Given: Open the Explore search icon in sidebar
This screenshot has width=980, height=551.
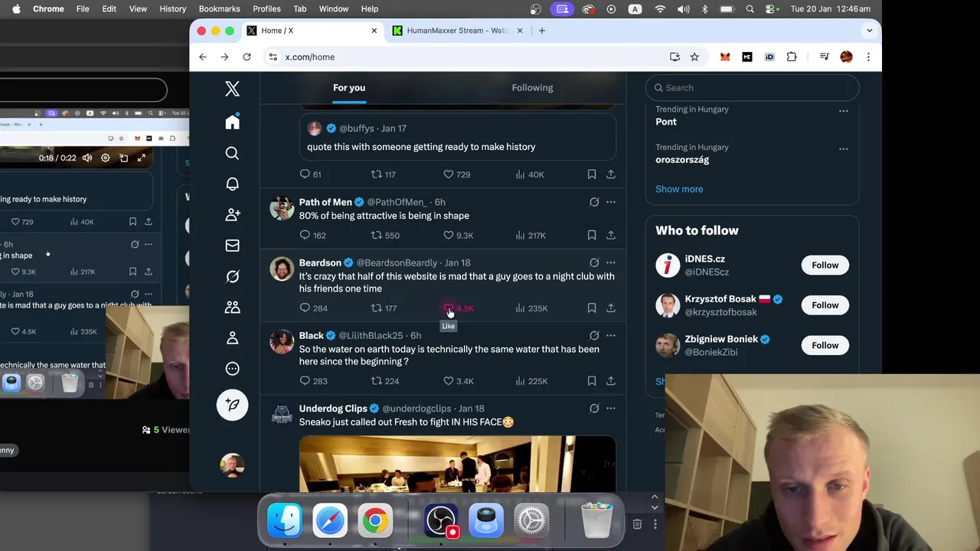Looking at the screenshot, I should [x=232, y=153].
